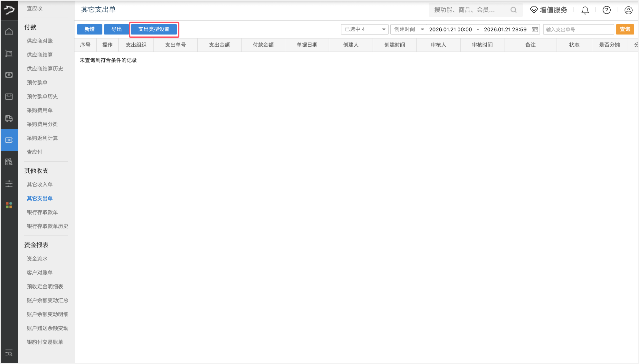The width and height of the screenshot is (639, 364).
Task: Click the menu search icon at sidebar bottom
Action: [9, 353]
